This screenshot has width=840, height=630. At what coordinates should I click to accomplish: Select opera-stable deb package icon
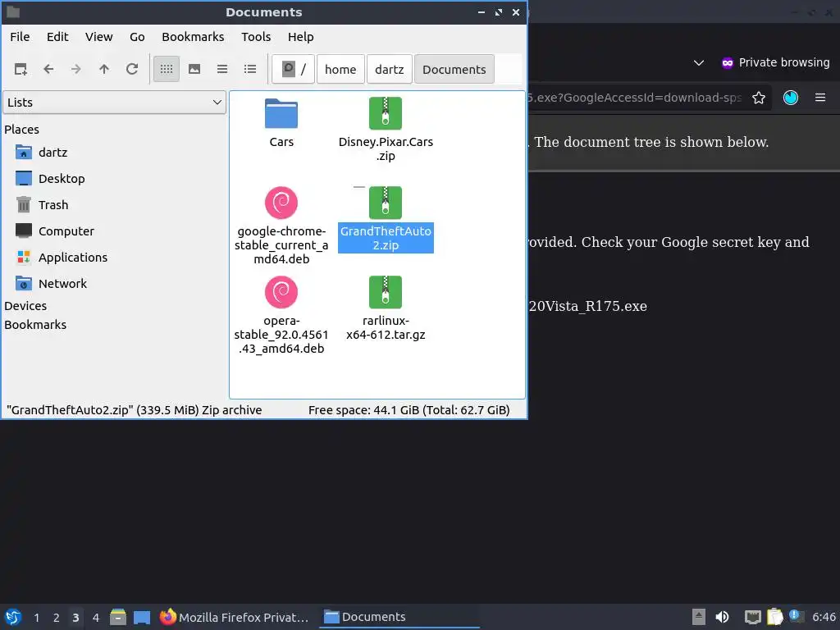pos(281,293)
